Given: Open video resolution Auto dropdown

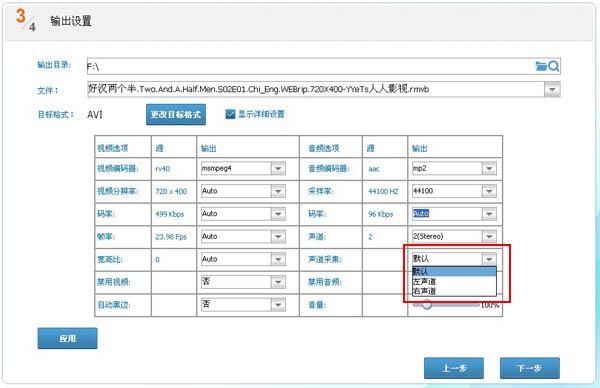Looking at the screenshot, I should pos(278,191).
